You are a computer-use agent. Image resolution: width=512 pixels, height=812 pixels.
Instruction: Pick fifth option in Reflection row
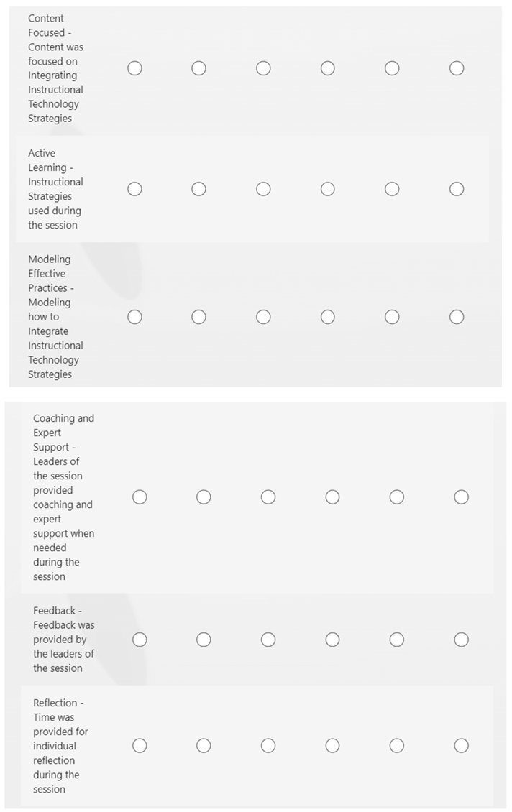pyautogui.click(x=397, y=746)
